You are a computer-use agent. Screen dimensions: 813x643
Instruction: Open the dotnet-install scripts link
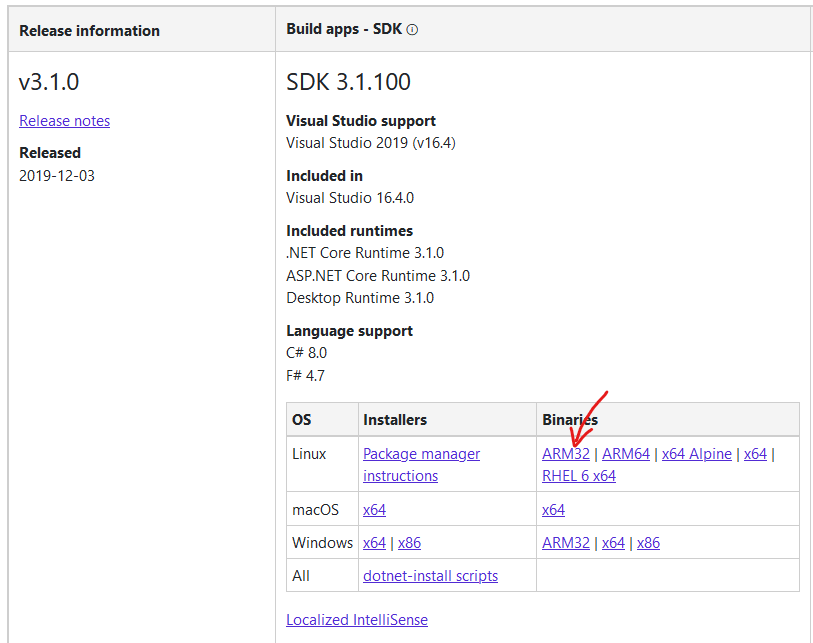(x=430, y=576)
